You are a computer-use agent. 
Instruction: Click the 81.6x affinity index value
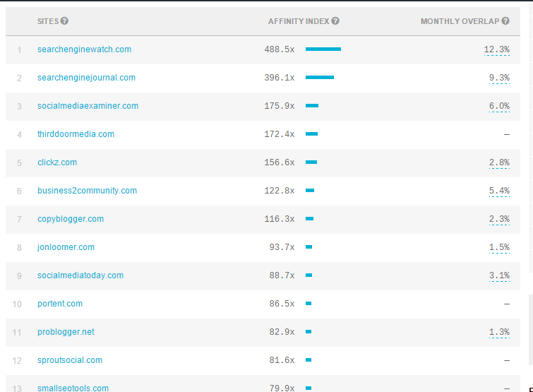282,360
